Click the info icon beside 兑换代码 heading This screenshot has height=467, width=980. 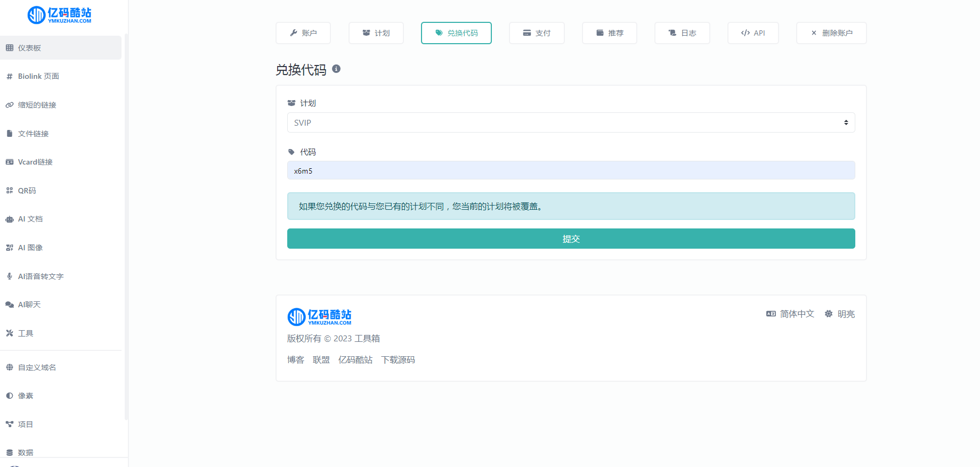coord(336,69)
